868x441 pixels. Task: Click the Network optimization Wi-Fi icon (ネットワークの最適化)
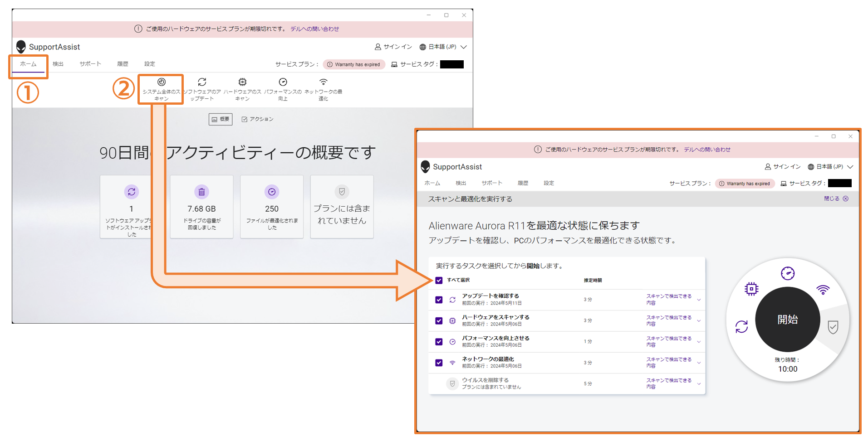click(323, 82)
